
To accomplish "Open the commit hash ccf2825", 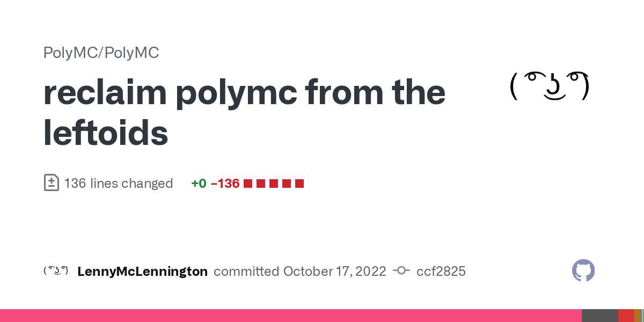I will coord(441,272).
